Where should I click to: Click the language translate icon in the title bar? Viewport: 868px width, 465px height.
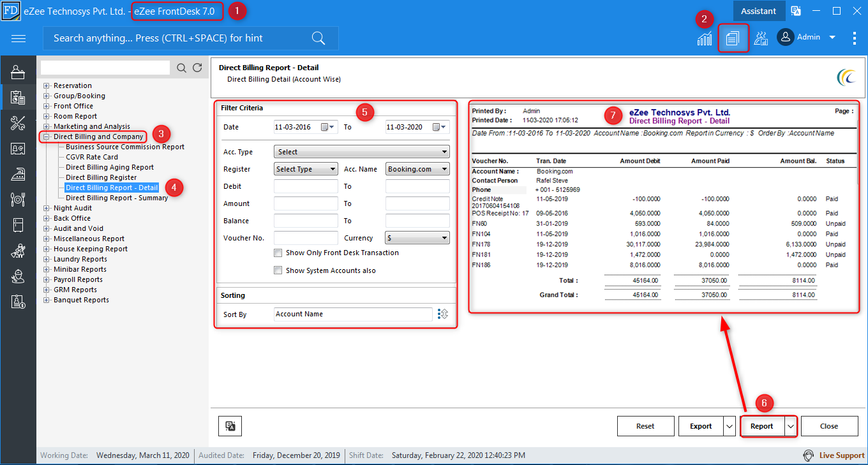coord(796,11)
